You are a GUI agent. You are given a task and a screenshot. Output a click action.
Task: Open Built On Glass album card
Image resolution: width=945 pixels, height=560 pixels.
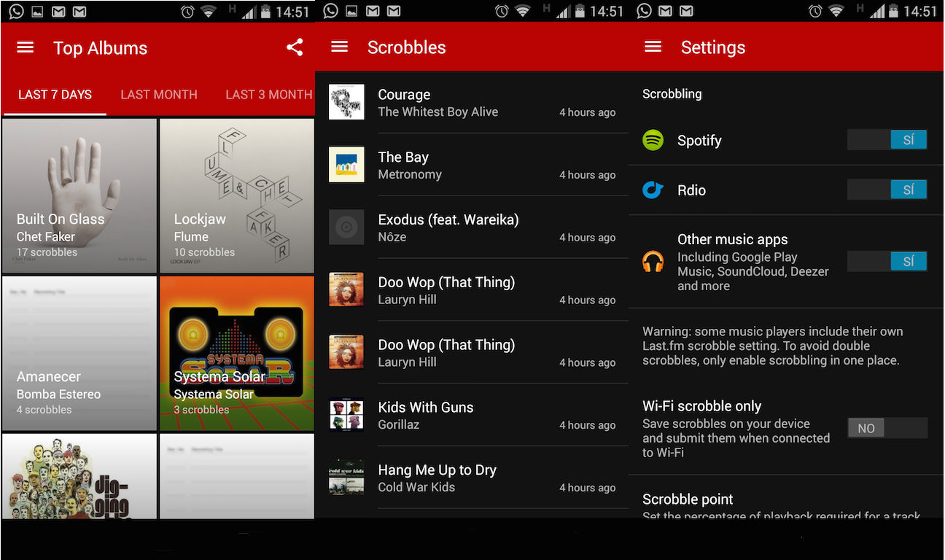(x=79, y=196)
